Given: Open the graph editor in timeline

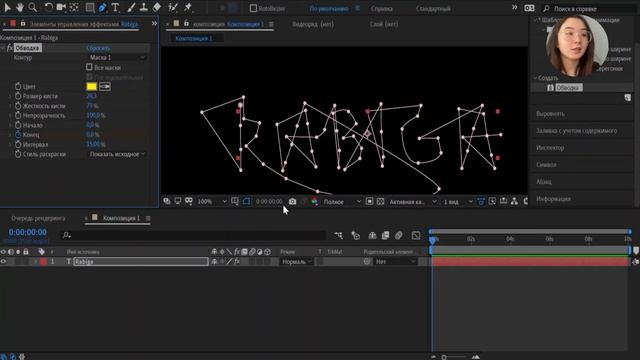Looking at the screenshot, I should click(416, 235).
